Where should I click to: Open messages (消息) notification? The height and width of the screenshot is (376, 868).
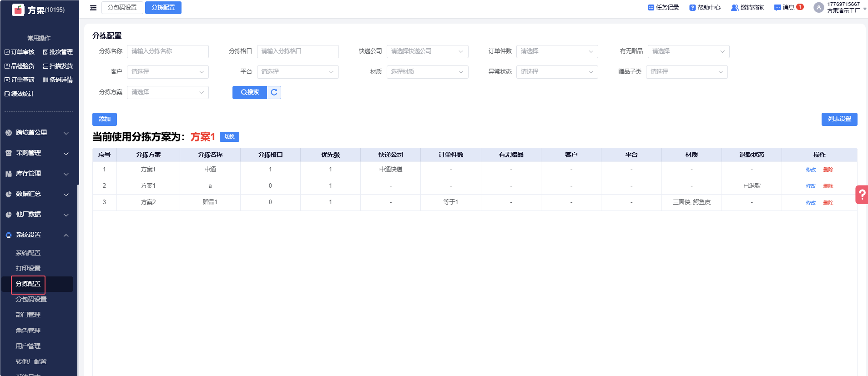click(x=788, y=7)
